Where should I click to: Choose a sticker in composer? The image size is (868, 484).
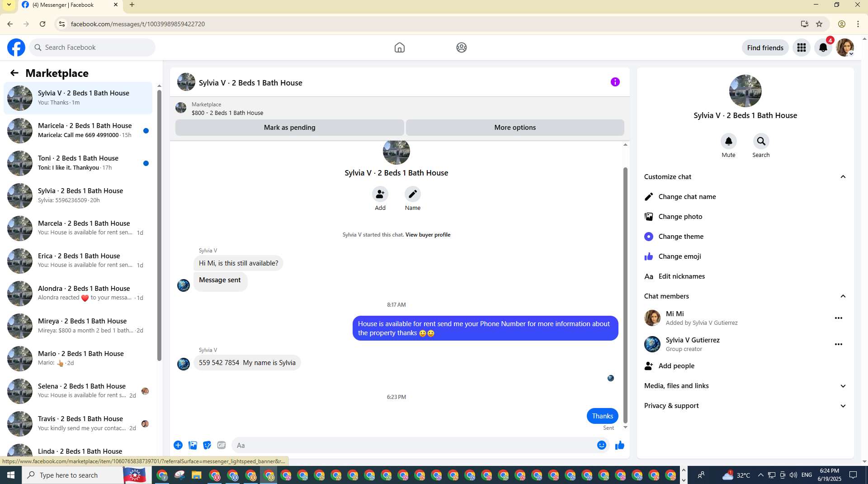[207, 445]
